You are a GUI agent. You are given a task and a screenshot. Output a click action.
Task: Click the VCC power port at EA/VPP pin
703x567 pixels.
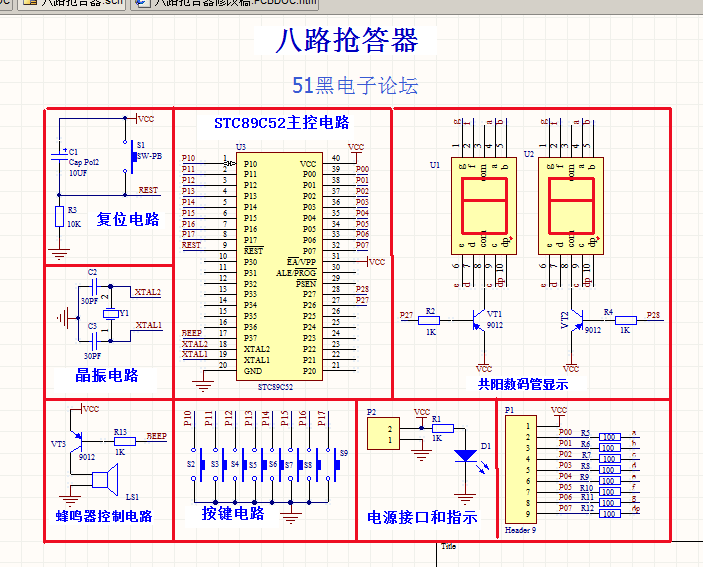[376, 262]
